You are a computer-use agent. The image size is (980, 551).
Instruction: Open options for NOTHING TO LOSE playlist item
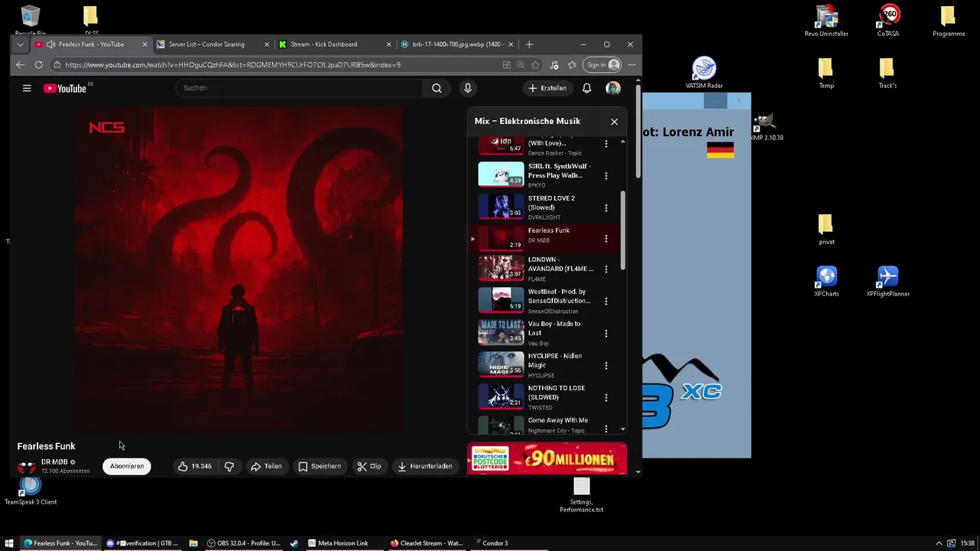(606, 397)
